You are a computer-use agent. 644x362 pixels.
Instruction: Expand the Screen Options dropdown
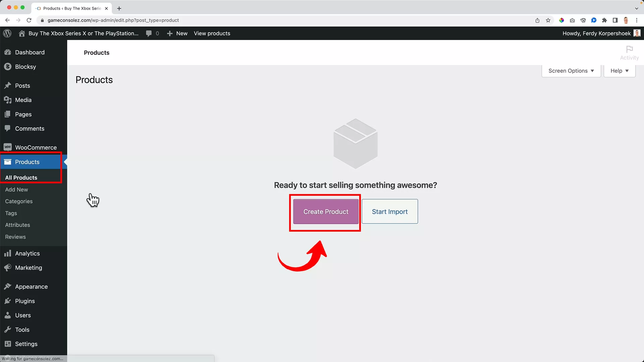(571, 71)
